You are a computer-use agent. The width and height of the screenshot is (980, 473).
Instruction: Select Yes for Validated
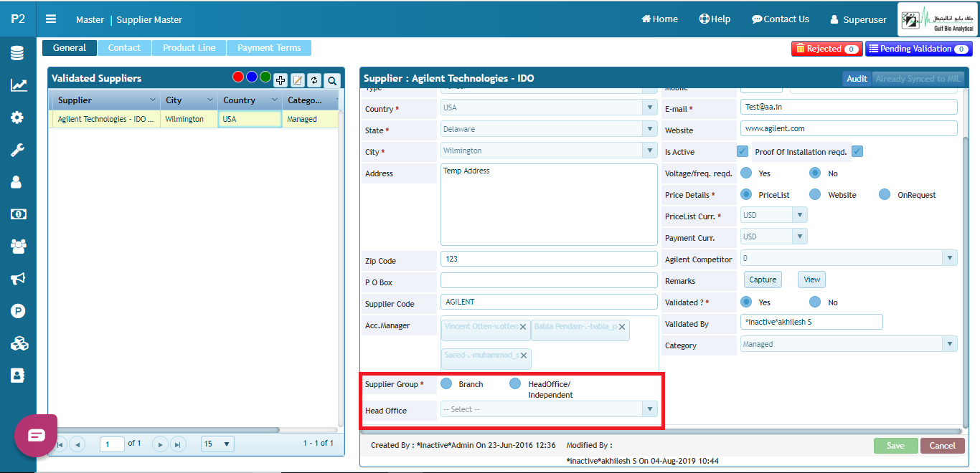[x=746, y=302]
